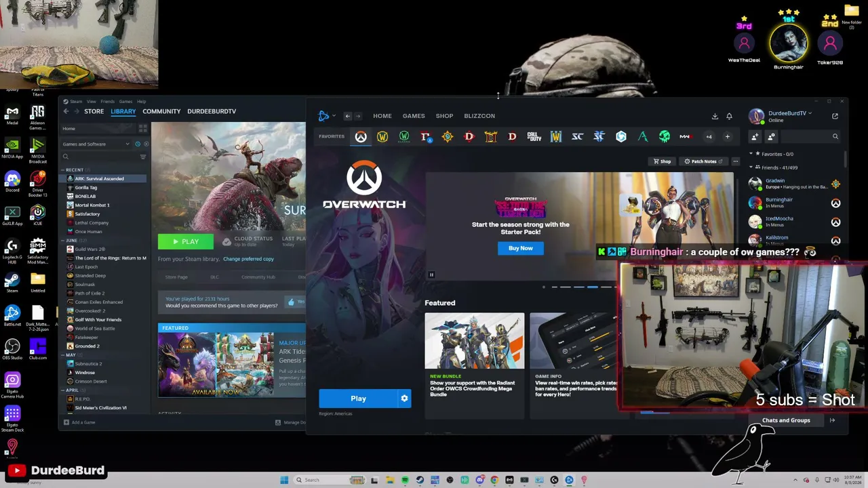868x488 pixels.
Task: Add a game to favorites with plus icon
Action: [x=727, y=137]
